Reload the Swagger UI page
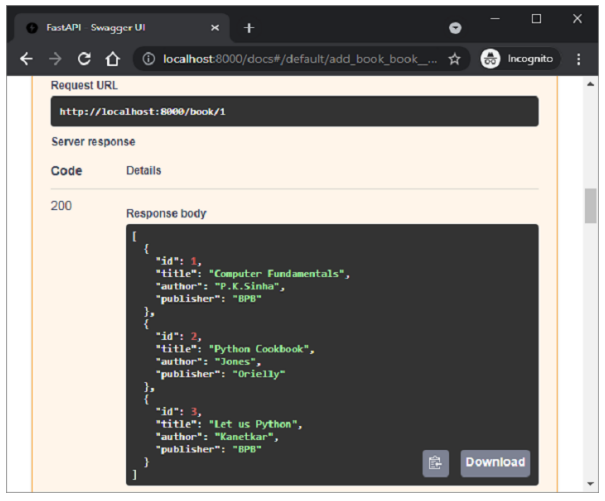 click(x=84, y=60)
